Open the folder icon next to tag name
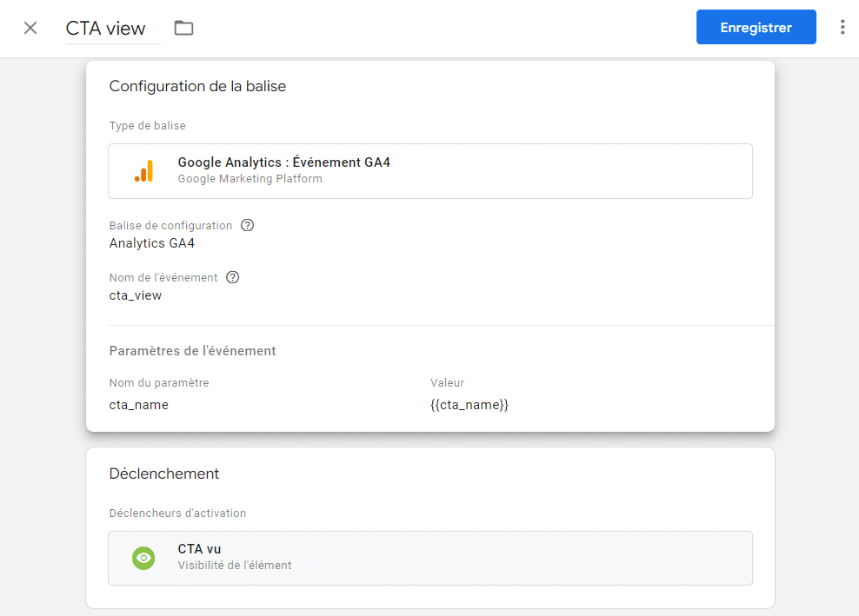Viewport: 859px width, 616px height. pos(183,28)
